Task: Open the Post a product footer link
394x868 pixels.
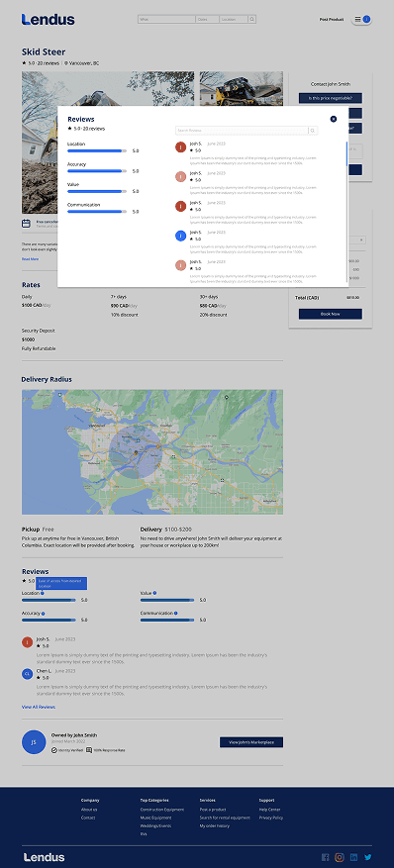Action: pyautogui.click(x=213, y=810)
